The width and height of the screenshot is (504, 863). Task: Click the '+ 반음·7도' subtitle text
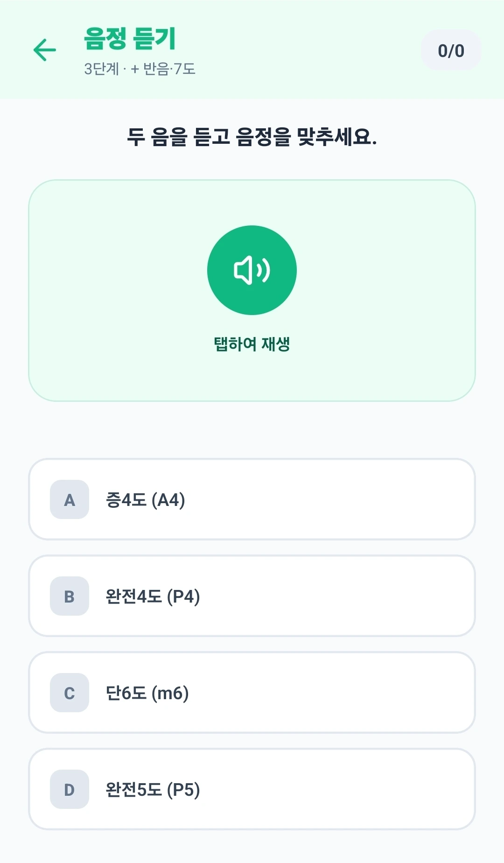click(x=163, y=69)
